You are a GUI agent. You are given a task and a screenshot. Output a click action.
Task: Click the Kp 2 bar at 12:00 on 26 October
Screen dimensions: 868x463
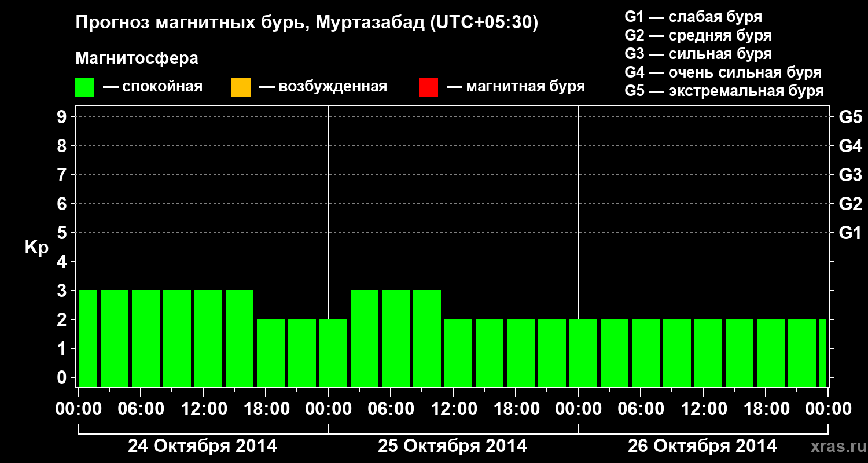pyautogui.click(x=708, y=352)
